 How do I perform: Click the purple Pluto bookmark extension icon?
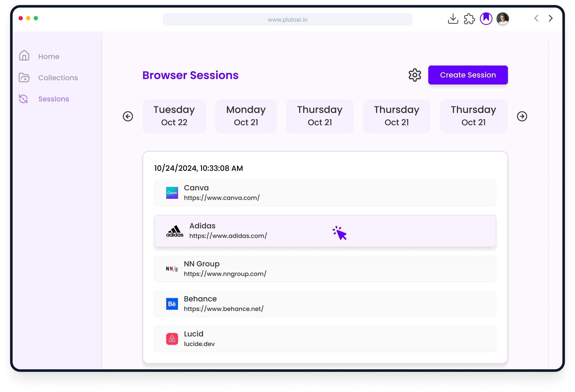pyautogui.click(x=486, y=19)
